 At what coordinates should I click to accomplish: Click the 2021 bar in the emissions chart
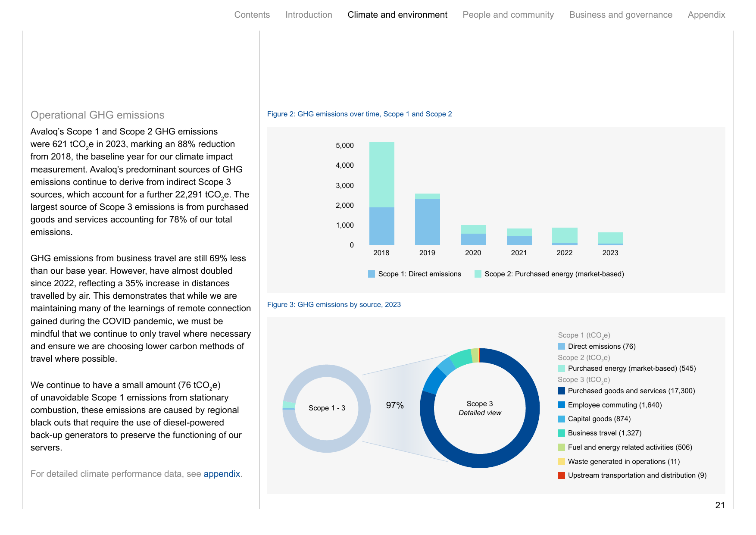point(519,237)
